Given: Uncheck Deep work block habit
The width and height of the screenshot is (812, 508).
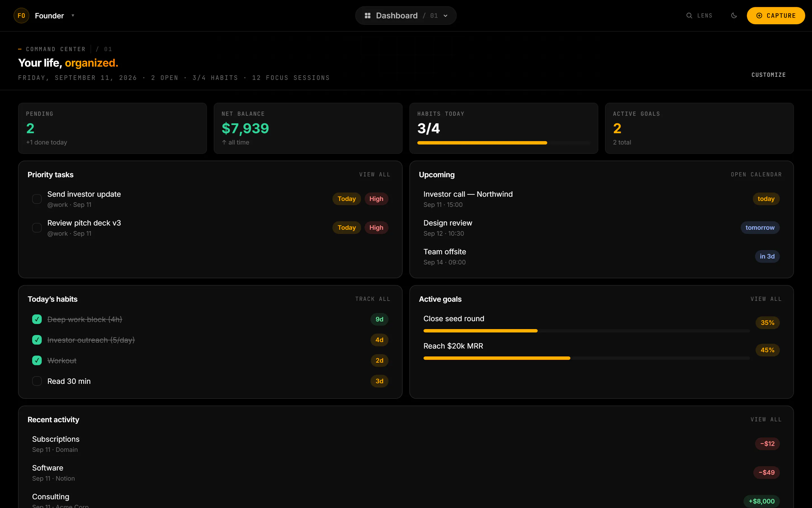Looking at the screenshot, I should pos(37,319).
